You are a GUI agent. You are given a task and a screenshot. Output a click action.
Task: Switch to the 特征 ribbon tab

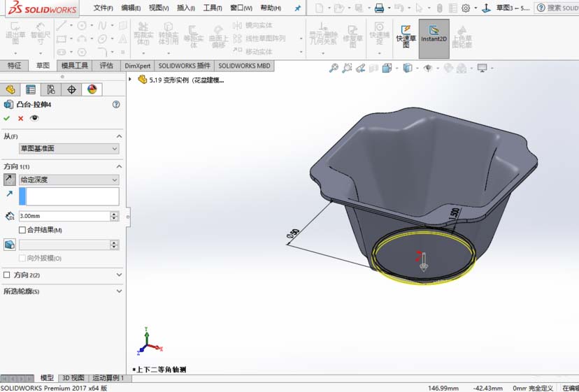coord(15,66)
